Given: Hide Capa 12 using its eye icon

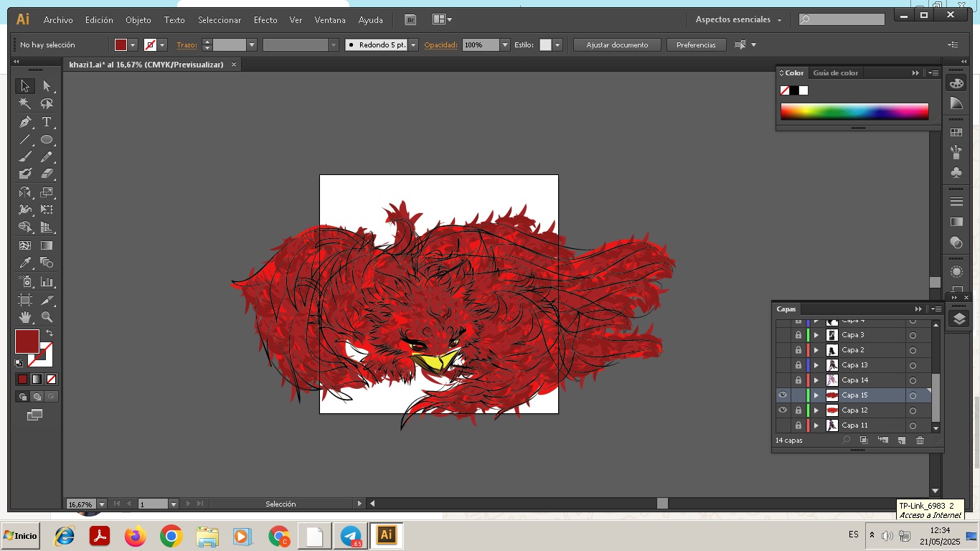Looking at the screenshot, I should pos(783,410).
